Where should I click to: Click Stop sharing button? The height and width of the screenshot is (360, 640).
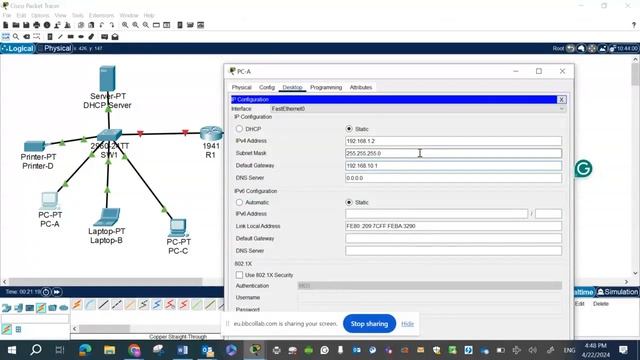coord(369,324)
